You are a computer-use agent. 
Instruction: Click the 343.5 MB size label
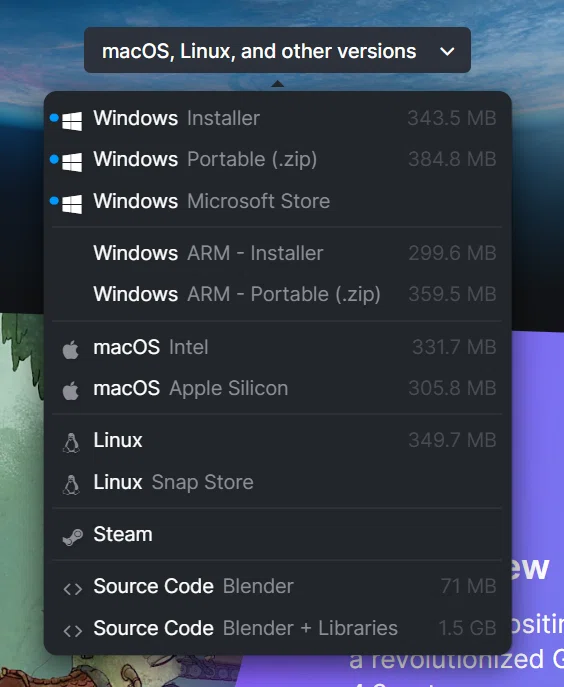pyautogui.click(x=452, y=118)
